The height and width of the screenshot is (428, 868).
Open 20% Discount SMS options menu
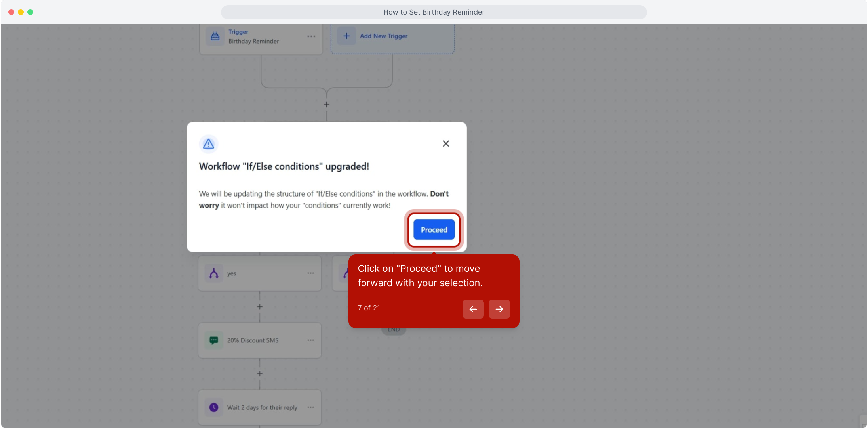pyautogui.click(x=310, y=340)
